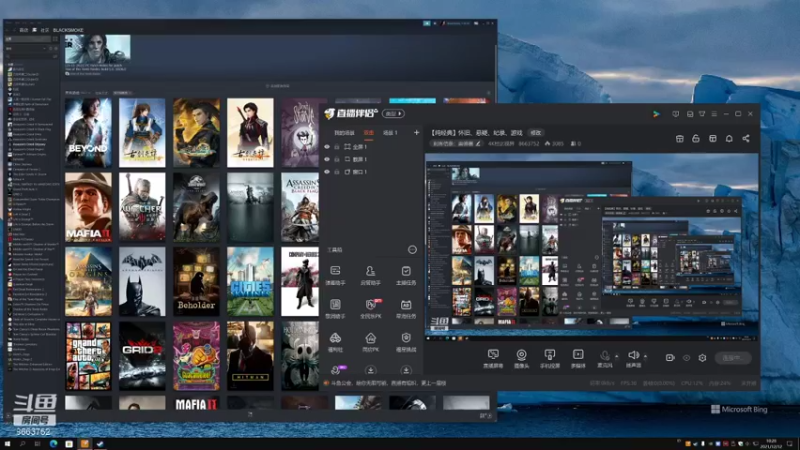The width and height of the screenshot is (800, 450).
Task: Open the picture-frame assistant tool in toolbox
Action: (x=335, y=309)
